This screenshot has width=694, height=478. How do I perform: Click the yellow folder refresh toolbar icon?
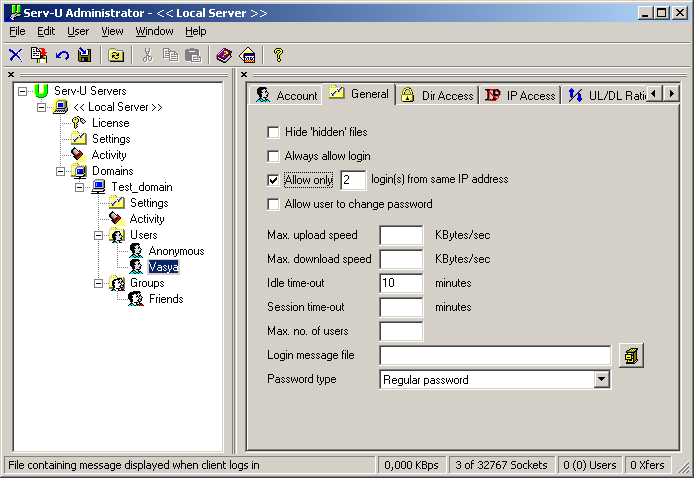tap(116, 55)
